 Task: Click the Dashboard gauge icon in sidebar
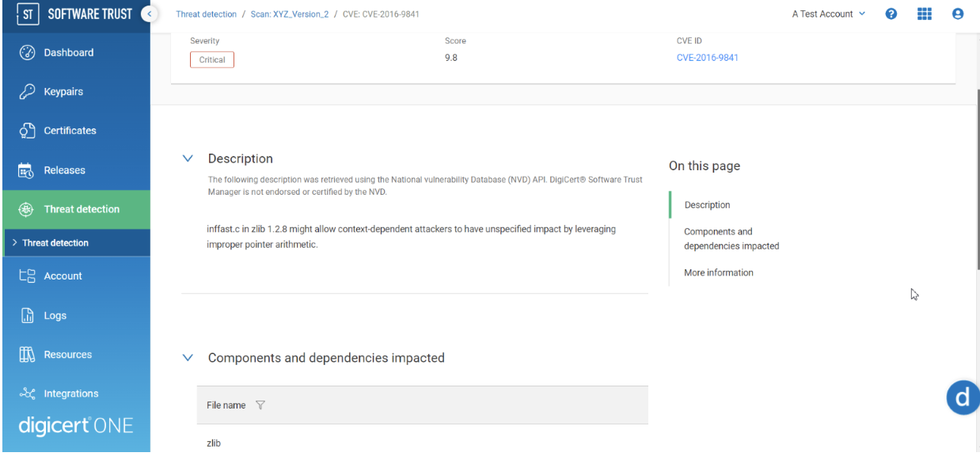point(26,53)
